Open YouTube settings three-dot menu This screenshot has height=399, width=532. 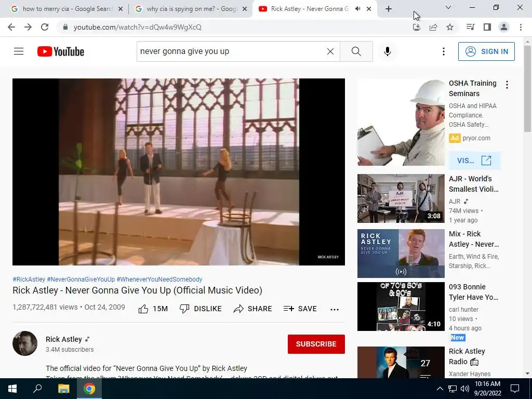tap(444, 51)
